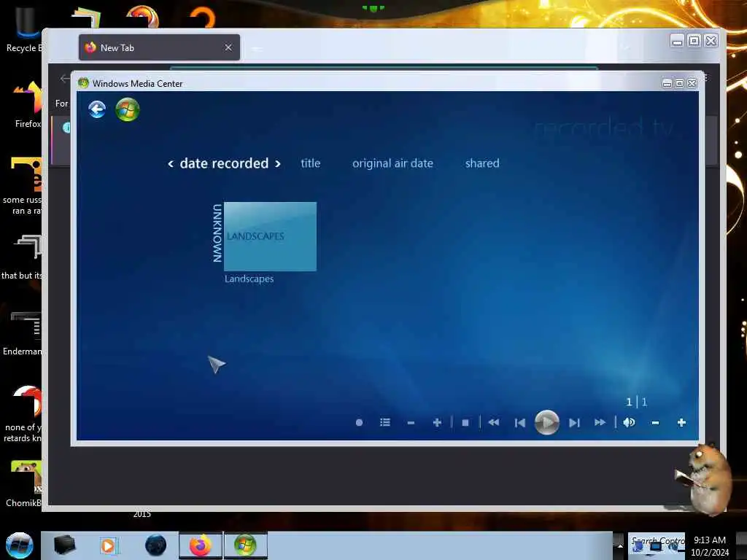Click the right chevron beside date recorded
This screenshot has width=747, height=560.
278,164
